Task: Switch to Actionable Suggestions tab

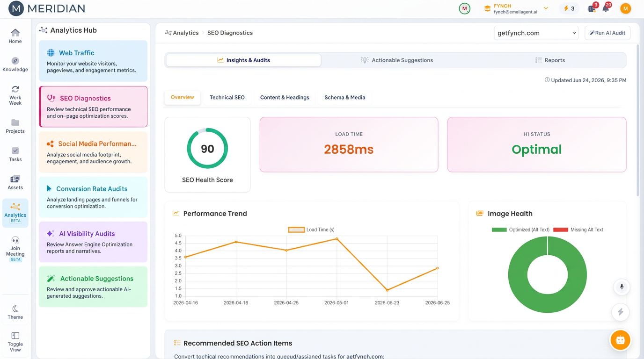Action: (396, 60)
